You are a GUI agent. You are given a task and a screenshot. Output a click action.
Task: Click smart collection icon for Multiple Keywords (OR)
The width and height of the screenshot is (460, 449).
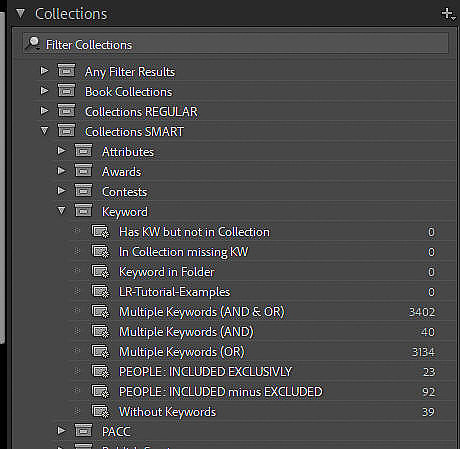click(101, 352)
